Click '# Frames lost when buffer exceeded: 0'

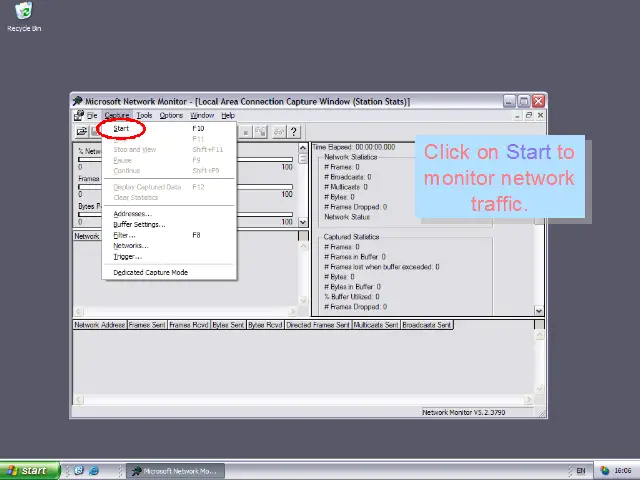[382, 267]
